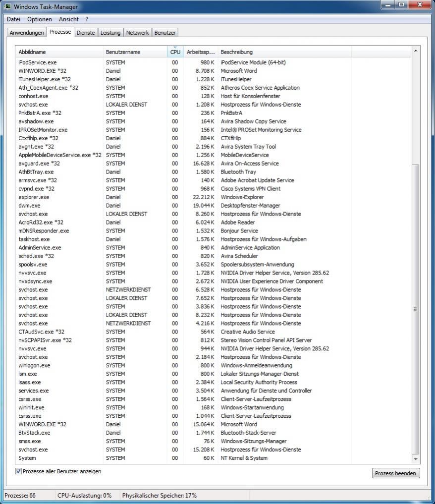Screen dimensions: 435x504
Task: Toggle 'Prozesse aller Benutzer anzeigen' checkbox
Action: (19, 471)
